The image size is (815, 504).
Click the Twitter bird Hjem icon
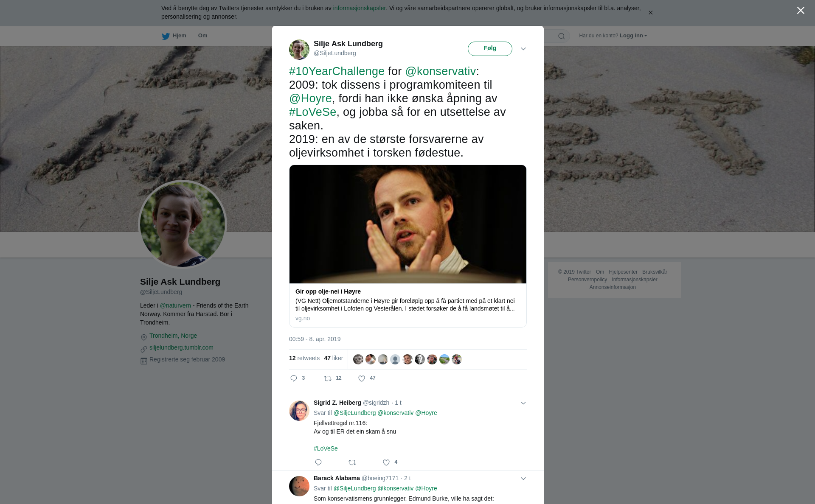point(166,36)
